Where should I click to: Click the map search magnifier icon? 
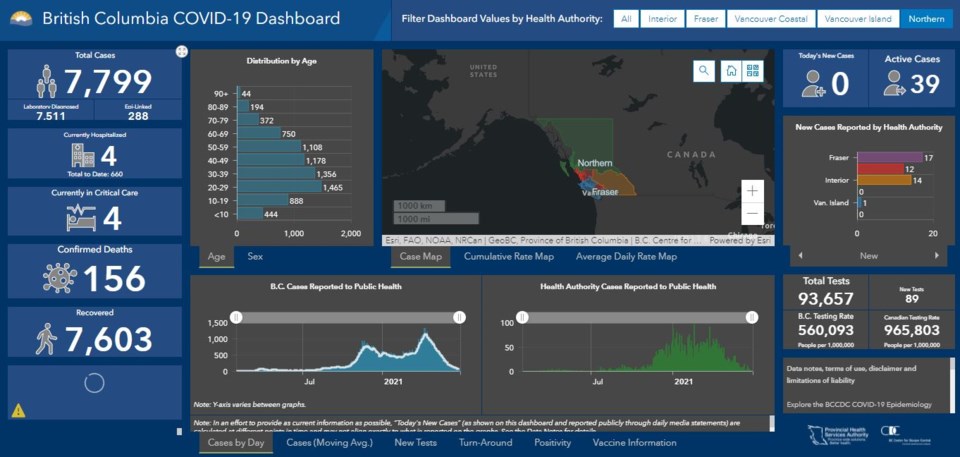[x=704, y=70]
